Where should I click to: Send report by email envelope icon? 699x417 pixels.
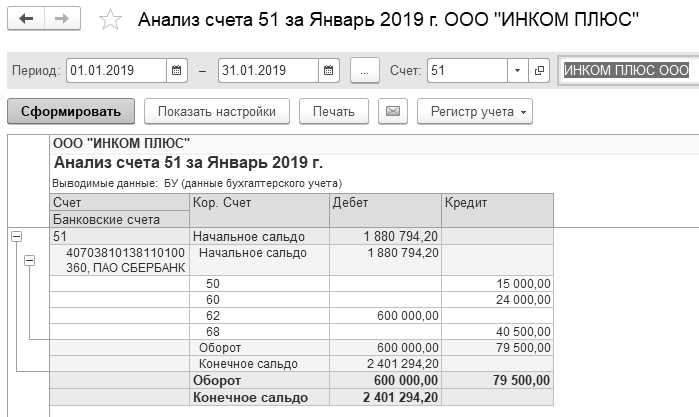tap(393, 110)
